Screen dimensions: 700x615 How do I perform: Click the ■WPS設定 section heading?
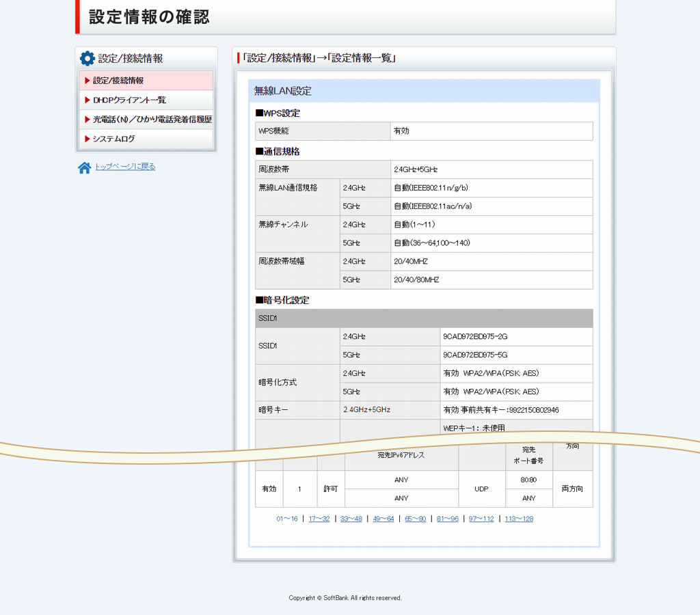point(278,113)
